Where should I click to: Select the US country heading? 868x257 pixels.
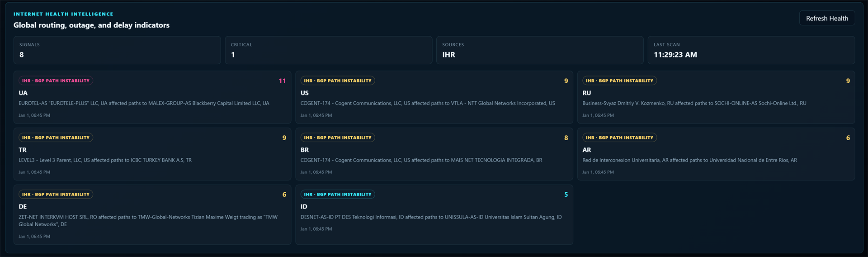305,93
